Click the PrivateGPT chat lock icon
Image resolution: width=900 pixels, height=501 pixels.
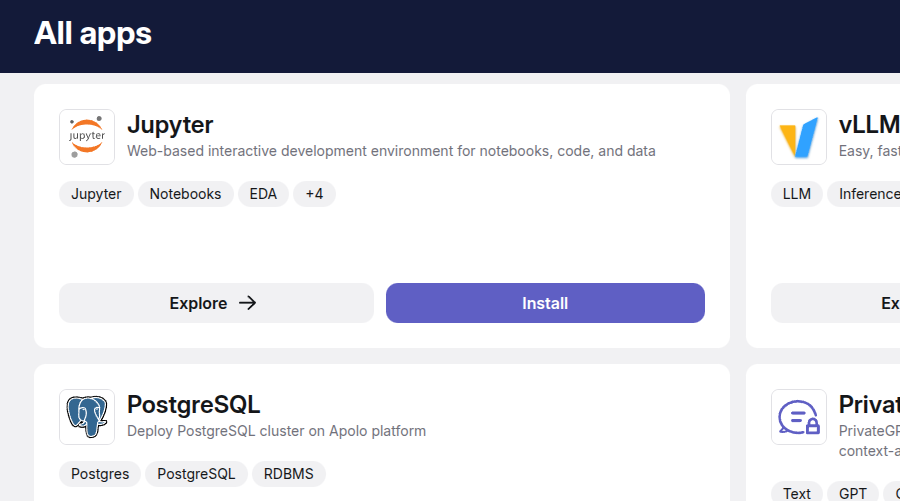tap(798, 417)
